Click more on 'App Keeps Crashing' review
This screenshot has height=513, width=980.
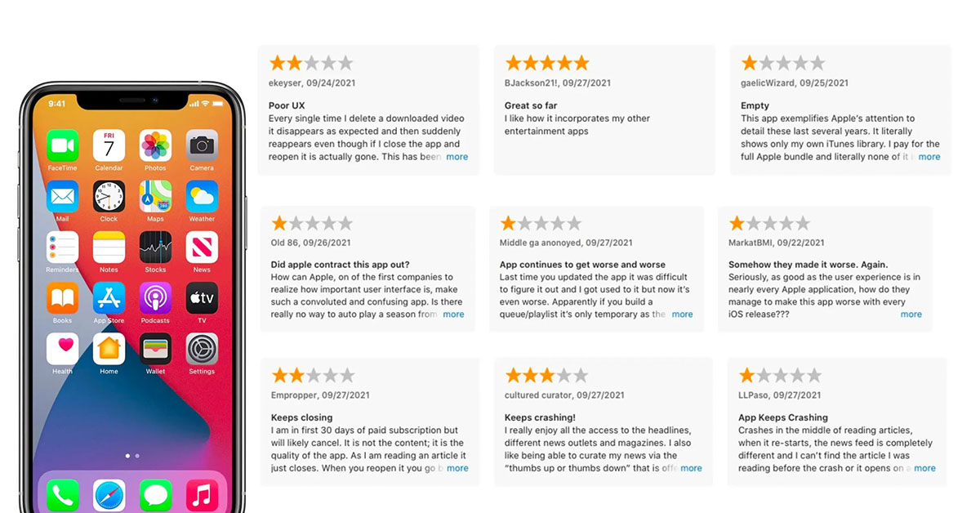(924, 469)
